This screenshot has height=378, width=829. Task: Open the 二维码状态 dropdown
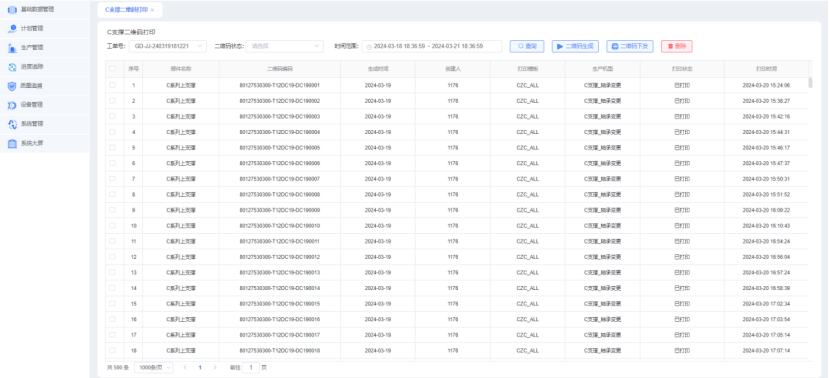pyautogui.click(x=285, y=47)
